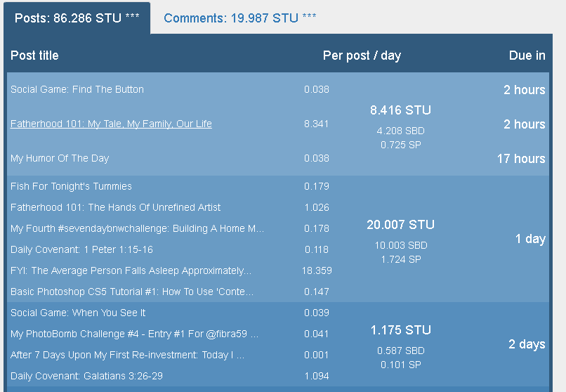Open post 'Daily Covenant: Galatians 3:26-29'

click(86, 376)
